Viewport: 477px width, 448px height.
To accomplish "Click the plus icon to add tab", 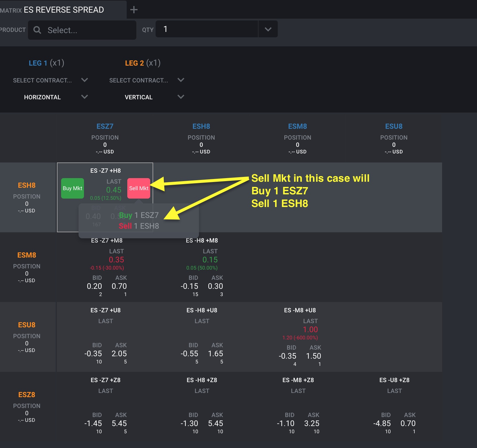I will pyautogui.click(x=134, y=10).
